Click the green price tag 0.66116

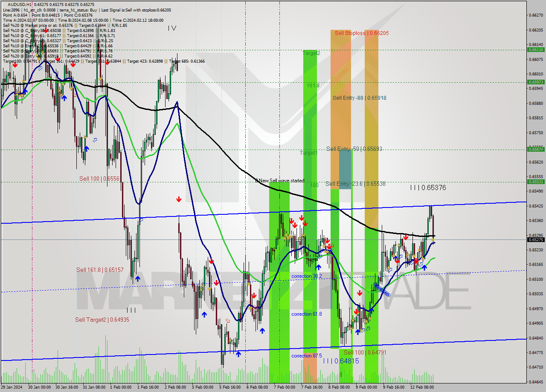pyautogui.click(x=536, y=49)
